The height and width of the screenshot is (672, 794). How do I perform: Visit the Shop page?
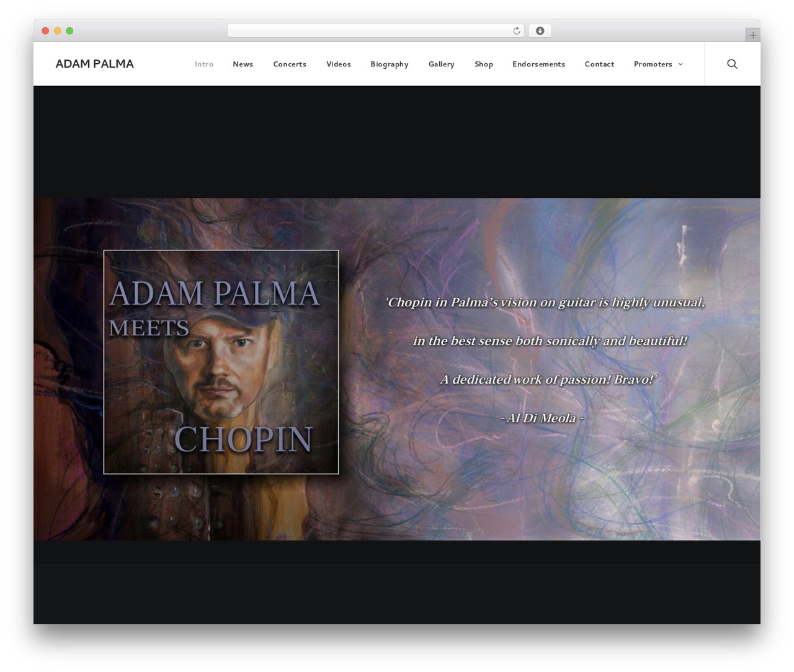tap(484, 64)
